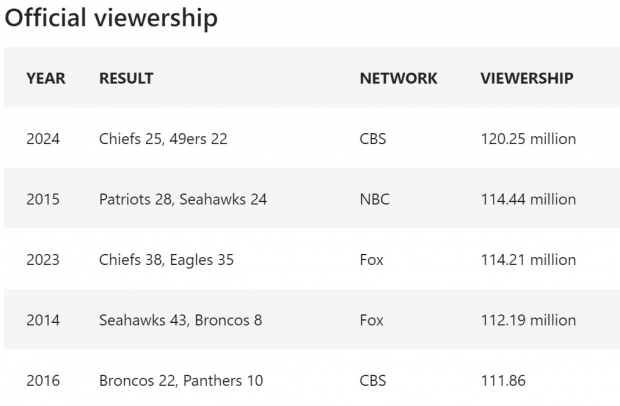The image size is (620, 406).
Task: Click the 2016 year cell
Action: tap(43, 381)
